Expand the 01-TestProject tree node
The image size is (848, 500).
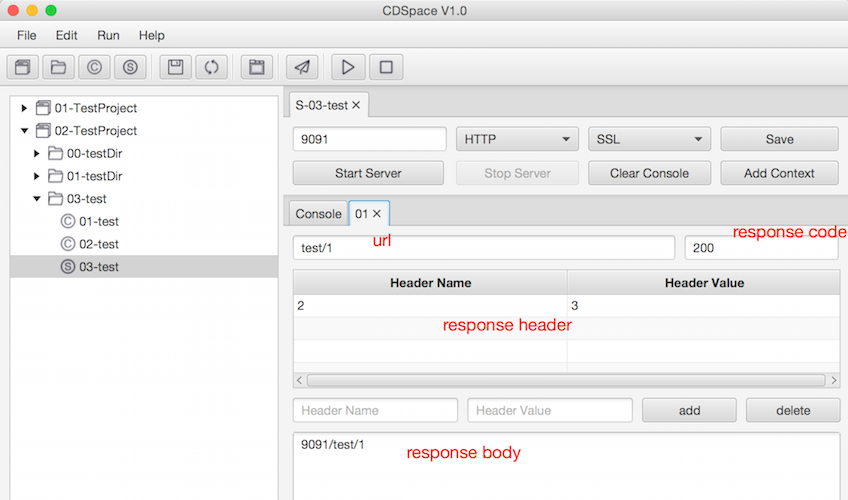25,108
